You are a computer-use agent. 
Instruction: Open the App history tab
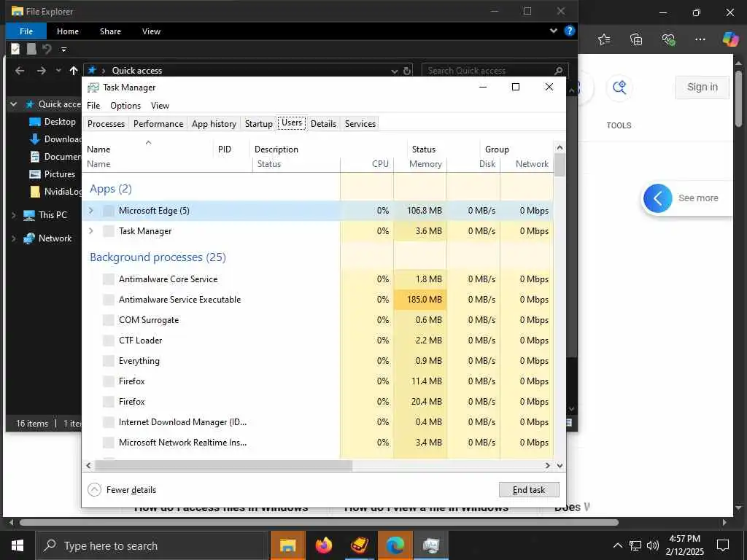coord(214,124)
